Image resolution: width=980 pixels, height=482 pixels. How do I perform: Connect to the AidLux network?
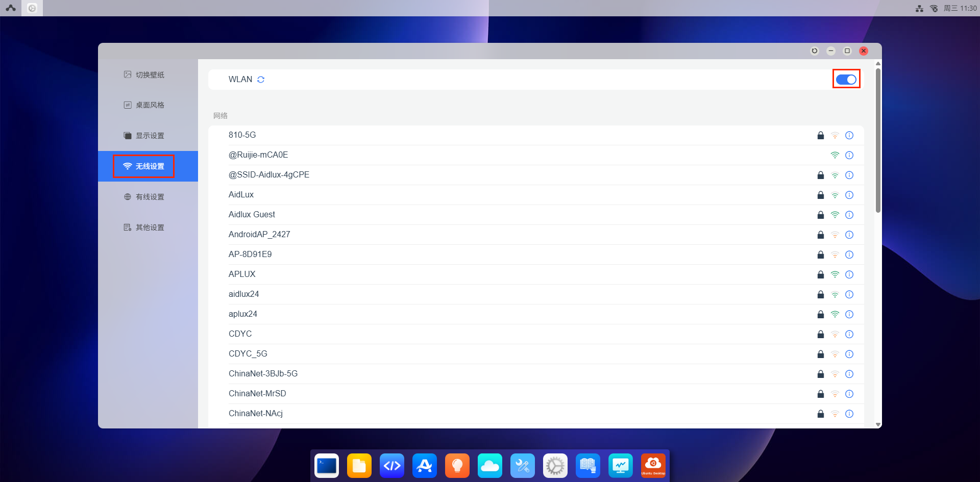click(x=241, y=195)
